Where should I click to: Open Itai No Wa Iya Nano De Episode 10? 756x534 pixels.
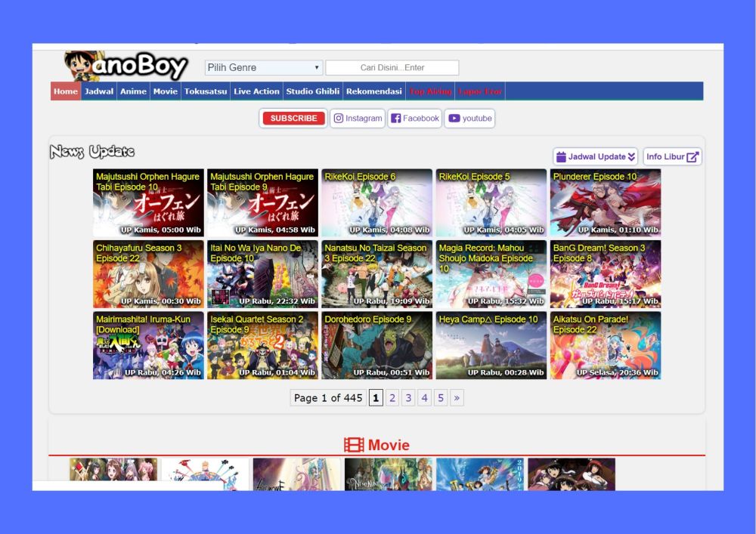[x=263, y=274]
